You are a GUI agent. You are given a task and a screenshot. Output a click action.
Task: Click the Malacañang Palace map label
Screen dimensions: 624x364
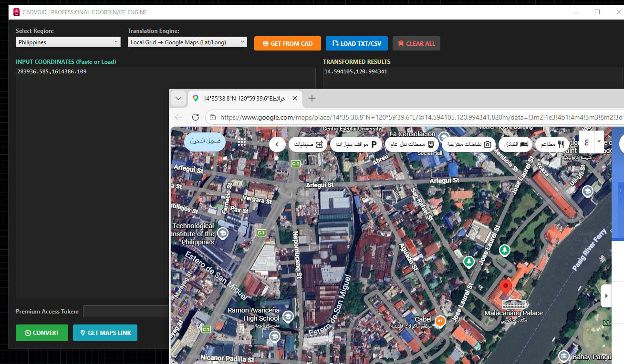coord(514,313)
